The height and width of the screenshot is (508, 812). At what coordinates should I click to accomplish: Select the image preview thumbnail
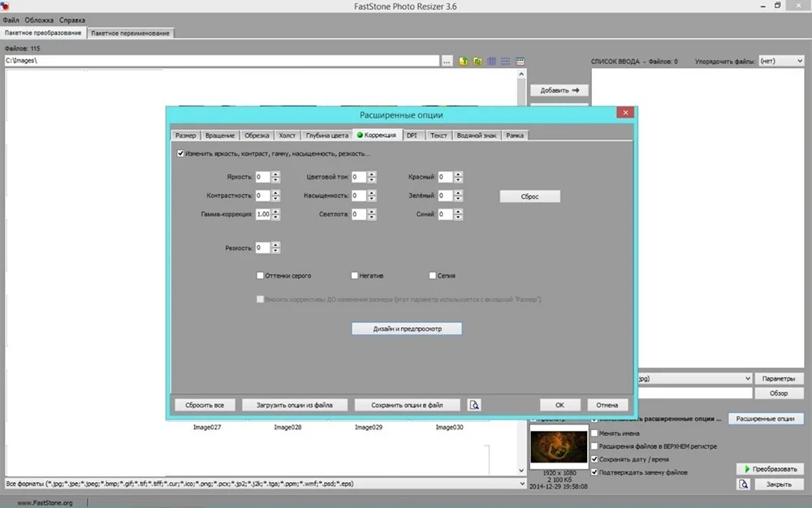pyautogui.click(x=558, y=446)
